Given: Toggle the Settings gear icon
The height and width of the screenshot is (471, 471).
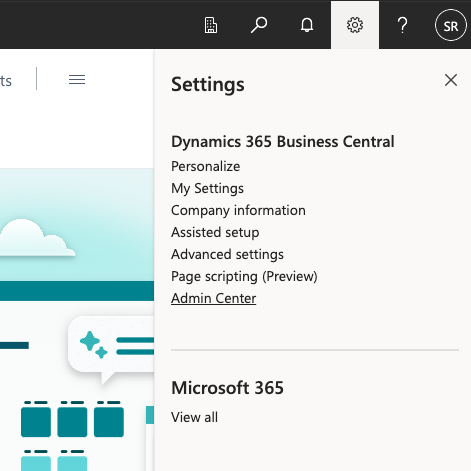Looking at the screenshot, I should click(355, 25).
